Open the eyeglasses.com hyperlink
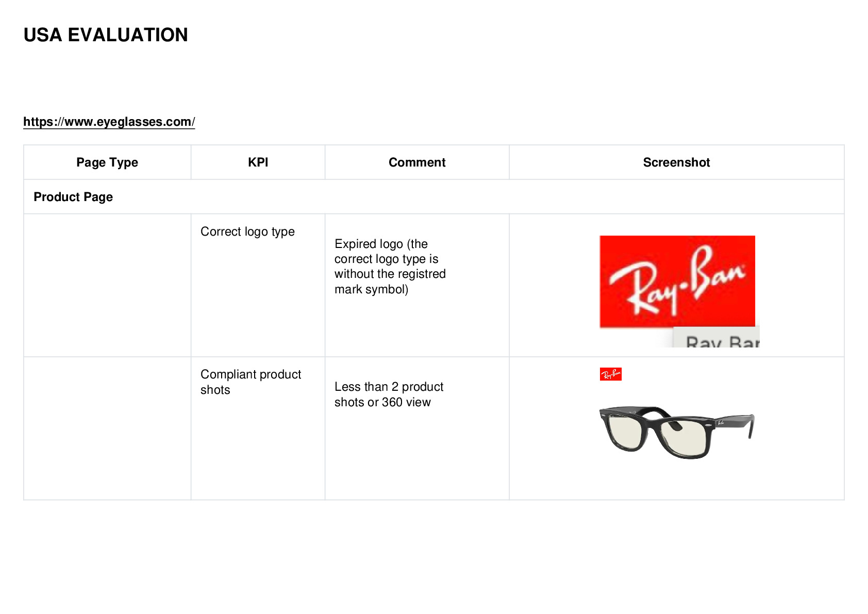Screen dimensions: 868x614 pos(109,122)
